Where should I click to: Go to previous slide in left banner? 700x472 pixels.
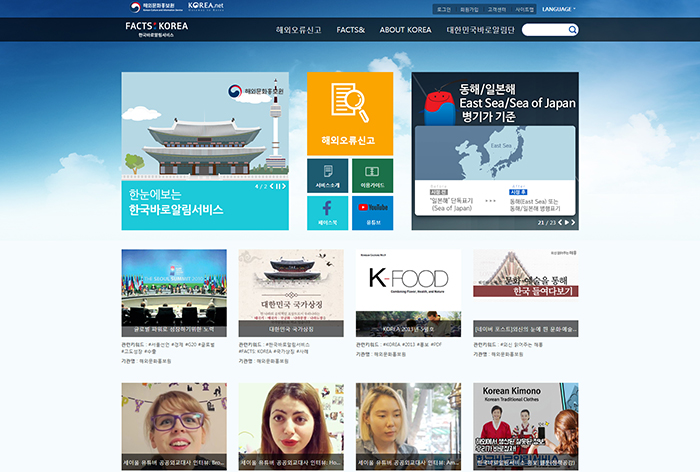pyautogui.click(x=271, y=186)
